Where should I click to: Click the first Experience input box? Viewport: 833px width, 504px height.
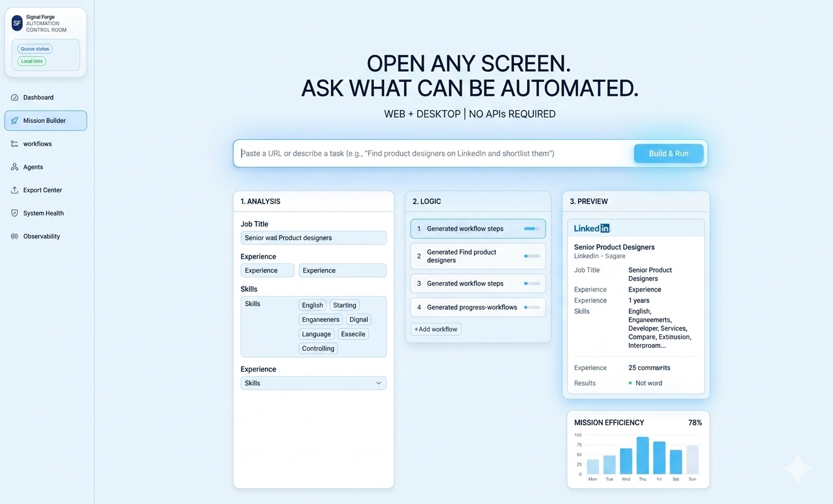pyautogui.click(x=267, y=271)
